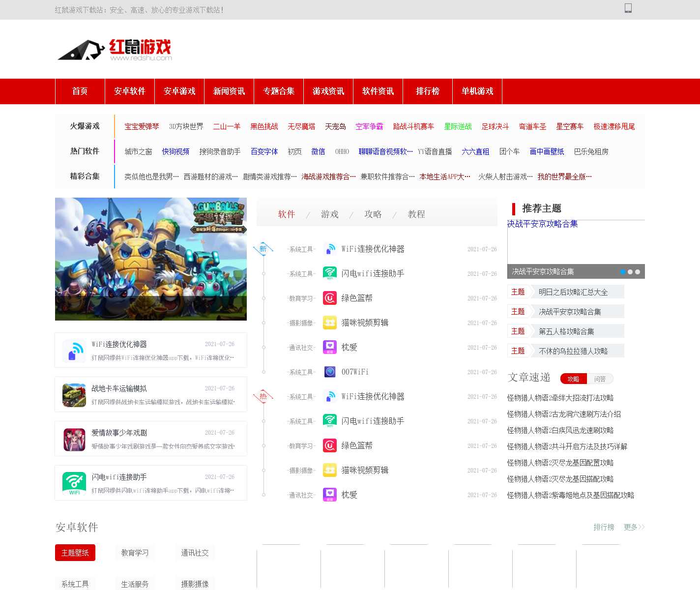The height and width of the screenshot is (590, 700).
Task: Click the 生活服务 category button
Action: [x=135, y=584]
